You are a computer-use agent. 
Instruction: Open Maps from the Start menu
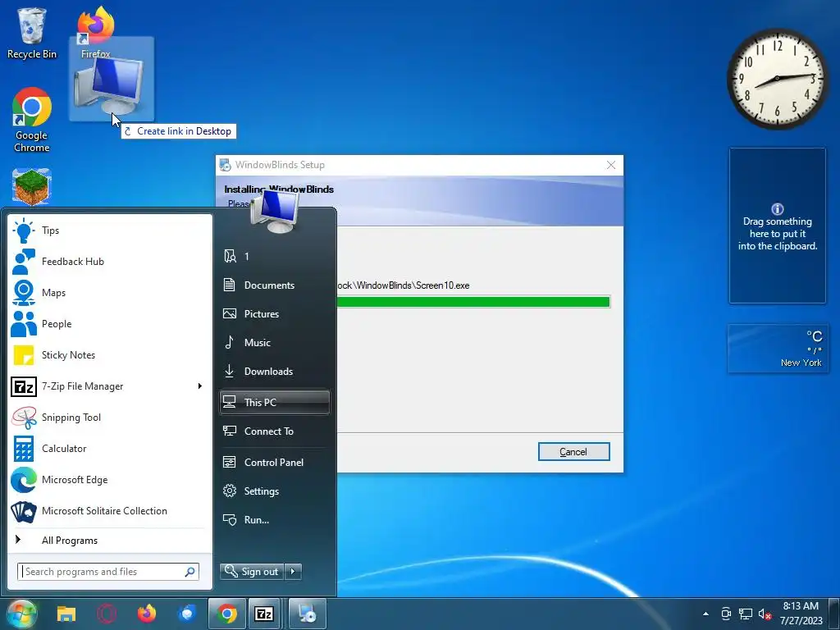coord(110,293)
